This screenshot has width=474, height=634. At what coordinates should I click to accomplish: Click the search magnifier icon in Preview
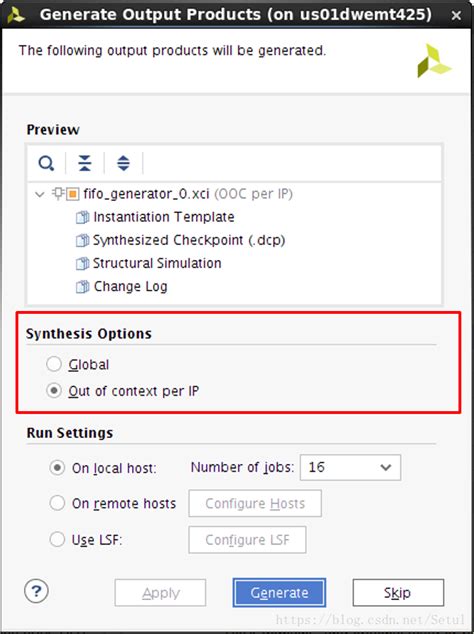46,163
